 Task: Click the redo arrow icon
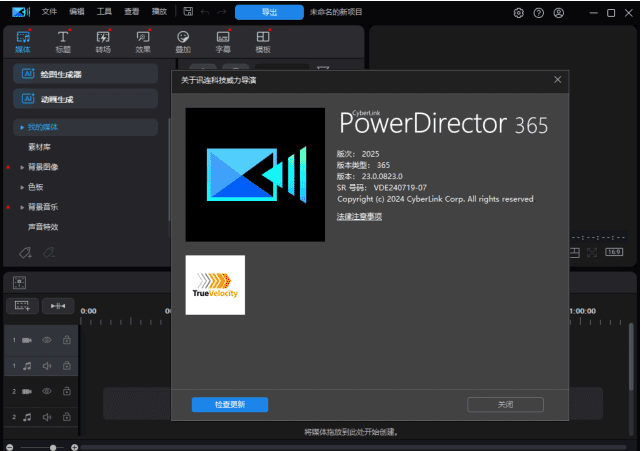(222, 12)
